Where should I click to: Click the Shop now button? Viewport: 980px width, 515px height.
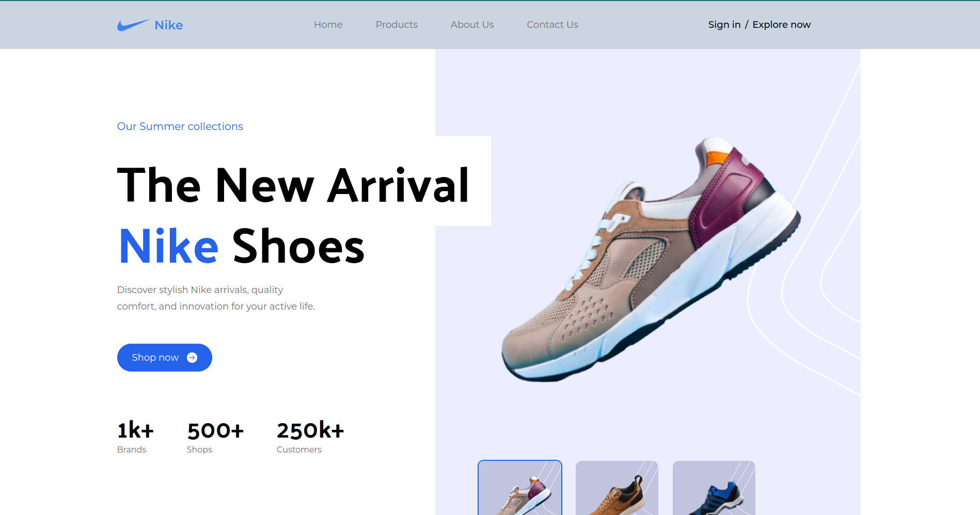[165, 358]
